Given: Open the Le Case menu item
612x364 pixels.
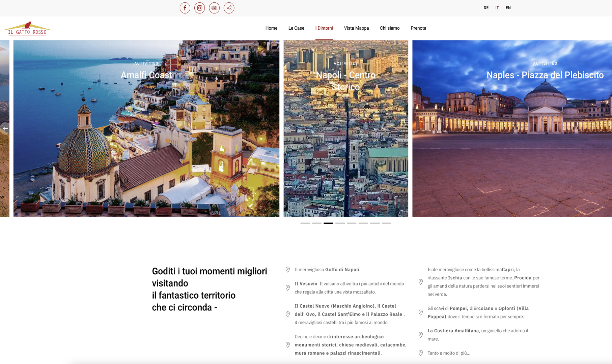Looking at the screenshot, I should pos(296,28).
